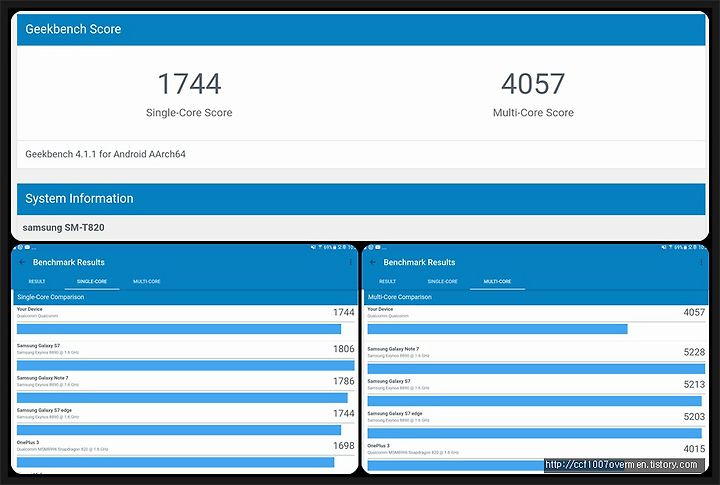Screen dimensions: 720x485
Task: Switch to RESULT tab on Single-Core Comparison screen
Action: 37,281
